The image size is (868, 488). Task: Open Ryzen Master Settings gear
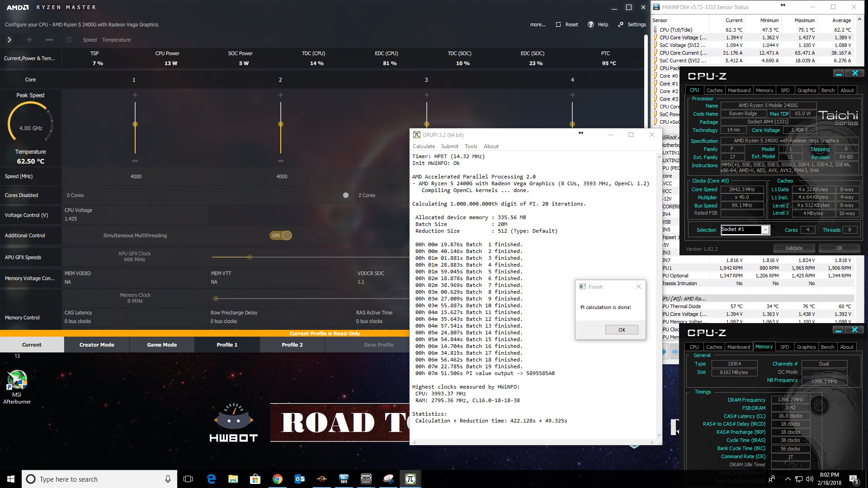(632, 24)
